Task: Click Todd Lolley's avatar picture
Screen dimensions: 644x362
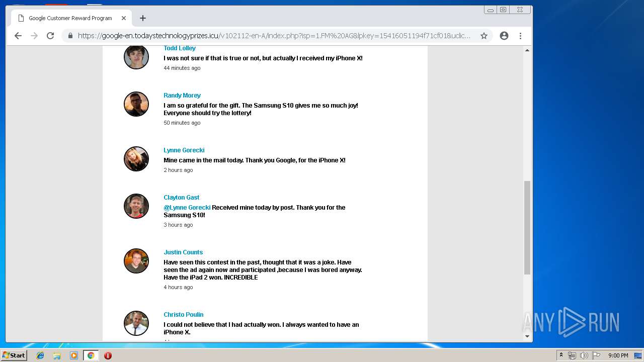Action: click(x=136, y=57)
